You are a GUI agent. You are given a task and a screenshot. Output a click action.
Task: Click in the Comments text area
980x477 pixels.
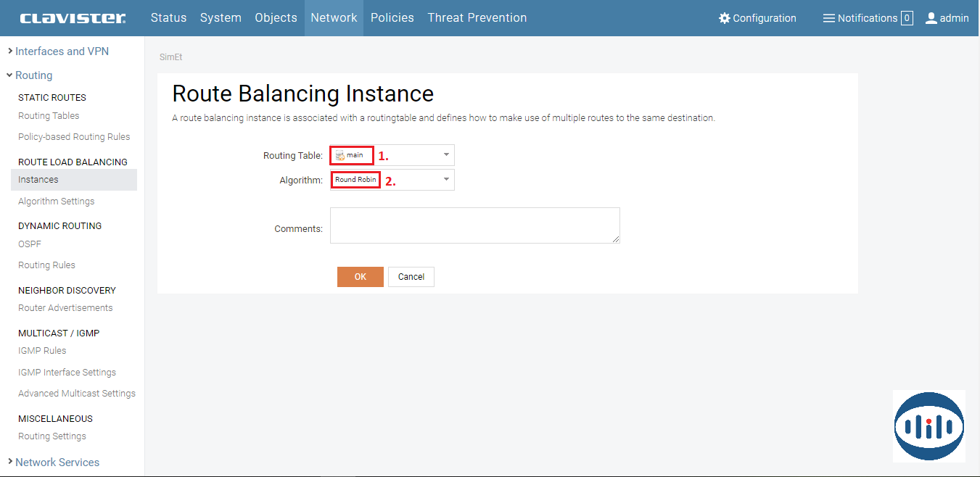coord(474,225)
